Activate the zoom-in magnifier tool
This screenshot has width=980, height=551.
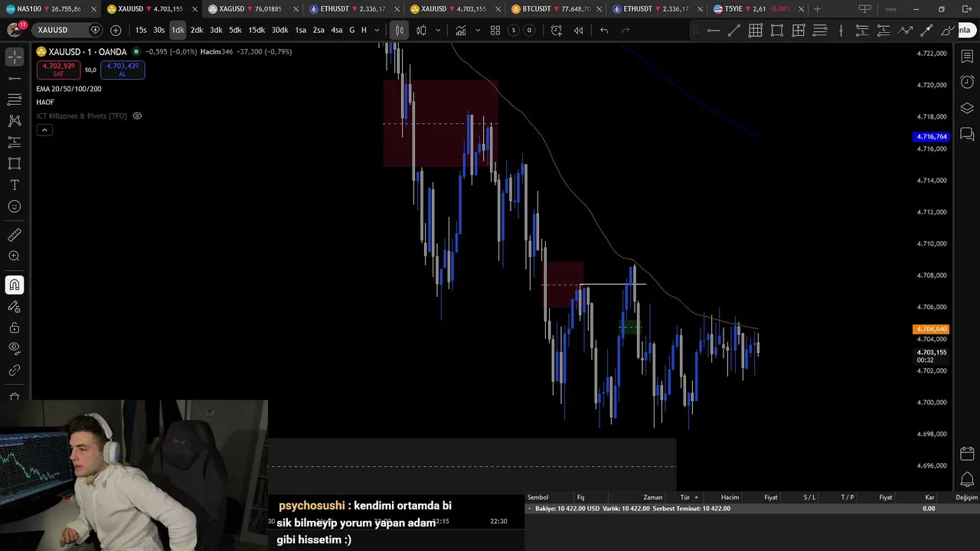(x=15, y=256)
